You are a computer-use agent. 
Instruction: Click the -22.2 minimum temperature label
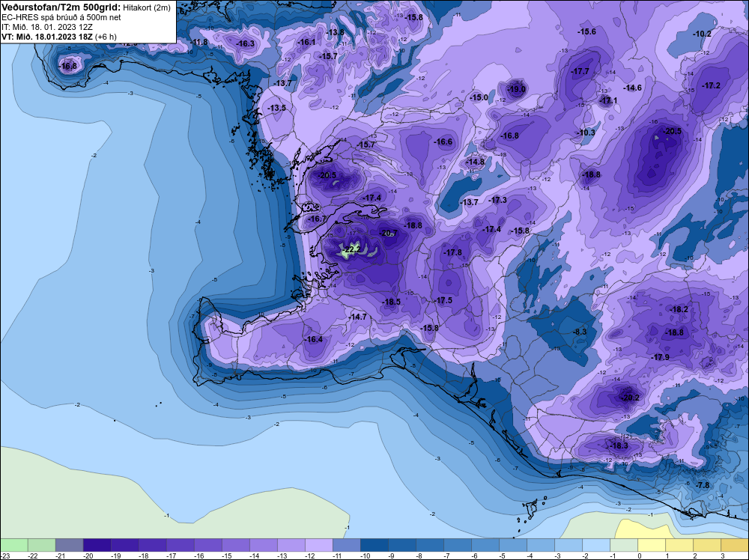tap(352, 249)
